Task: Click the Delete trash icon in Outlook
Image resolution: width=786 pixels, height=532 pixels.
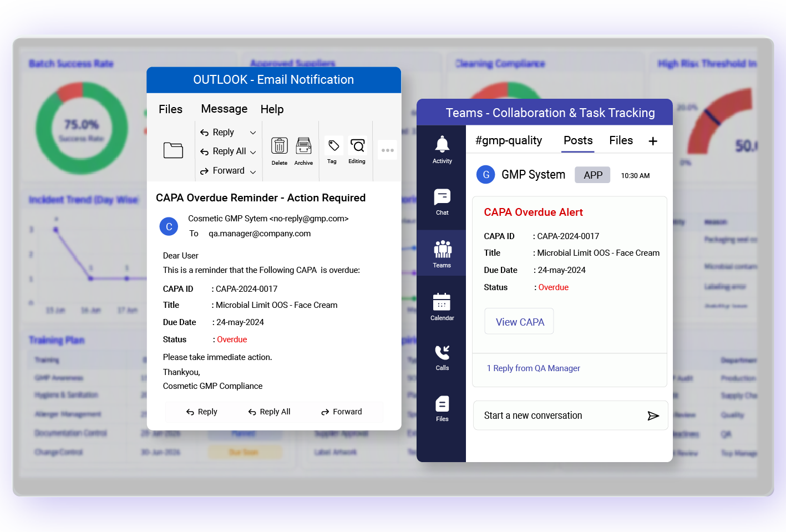Action: point(280,146)
